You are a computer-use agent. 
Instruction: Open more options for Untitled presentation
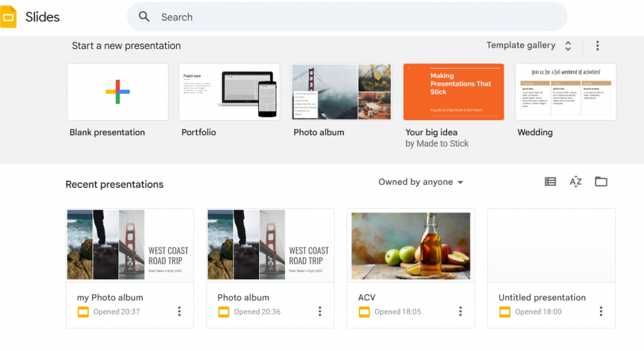[601, 311]
